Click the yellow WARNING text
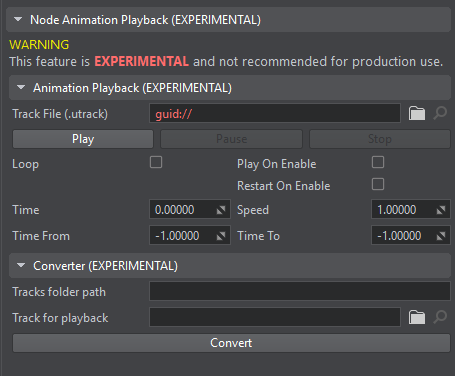The height and width of the screenshot is (376, 455). [39, 45]
